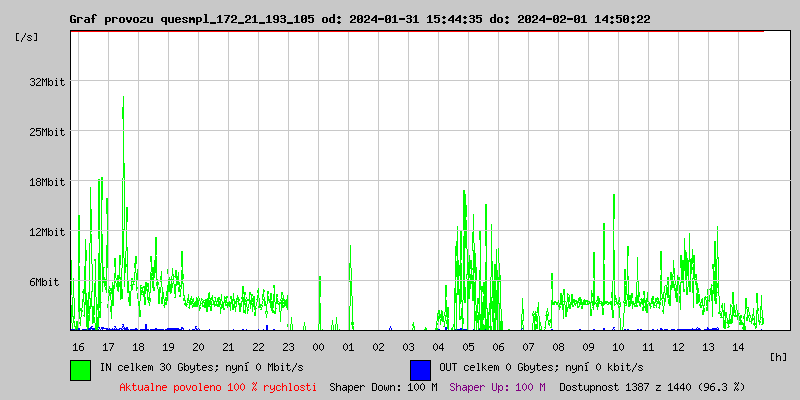Click the 32Mbit y-axis label
The image size is (800, 400).
click(x=47, y=82)
